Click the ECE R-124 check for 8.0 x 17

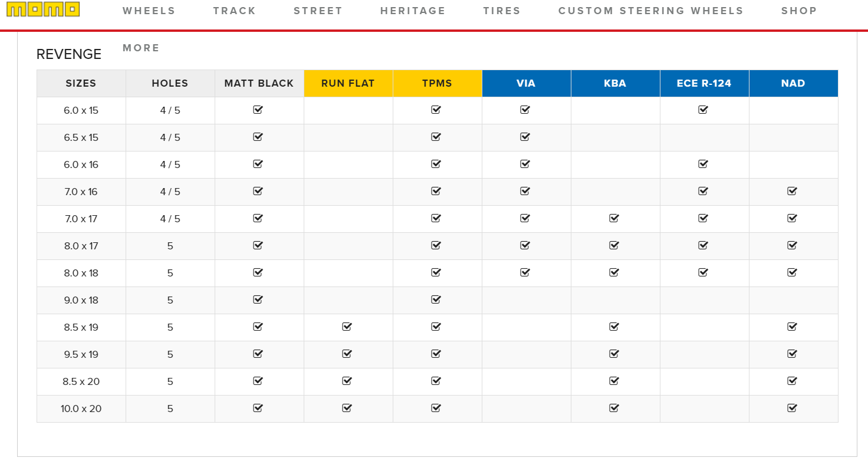[703, 245]
